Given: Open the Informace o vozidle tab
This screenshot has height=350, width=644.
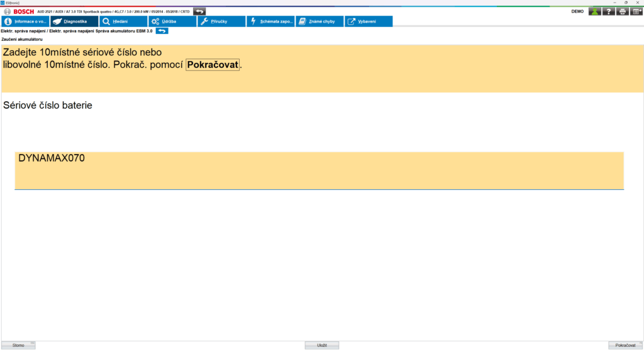Looking at the screenshot, I should coord(25,21).
